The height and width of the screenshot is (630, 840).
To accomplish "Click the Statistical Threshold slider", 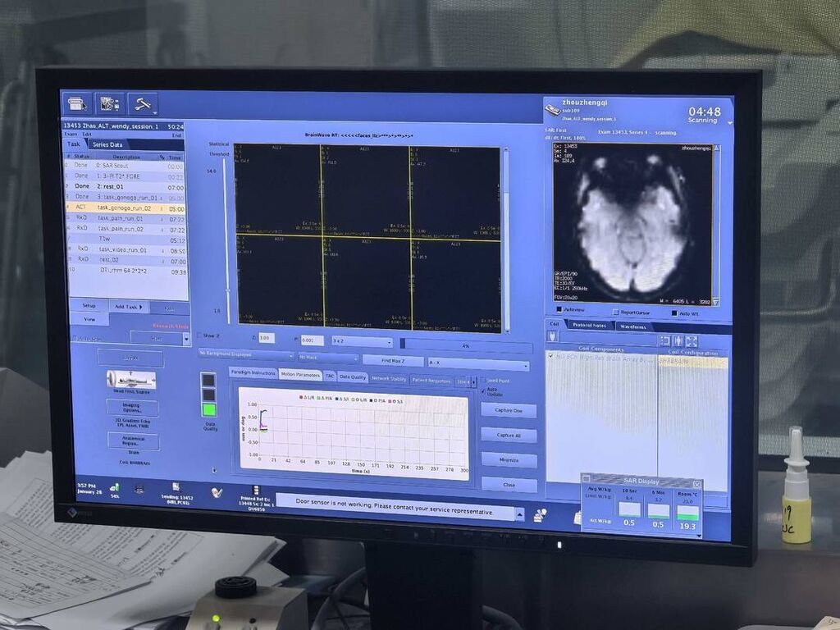I will click(226, 238).
